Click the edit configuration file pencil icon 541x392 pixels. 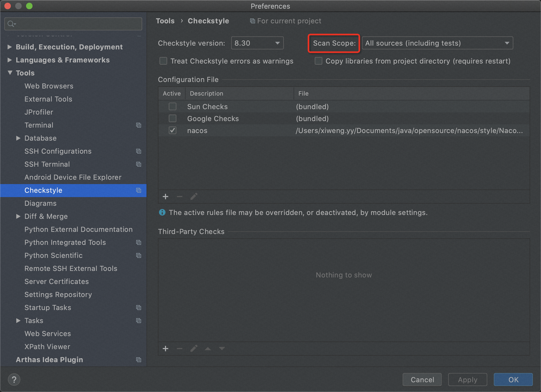[x=194, y=197]
